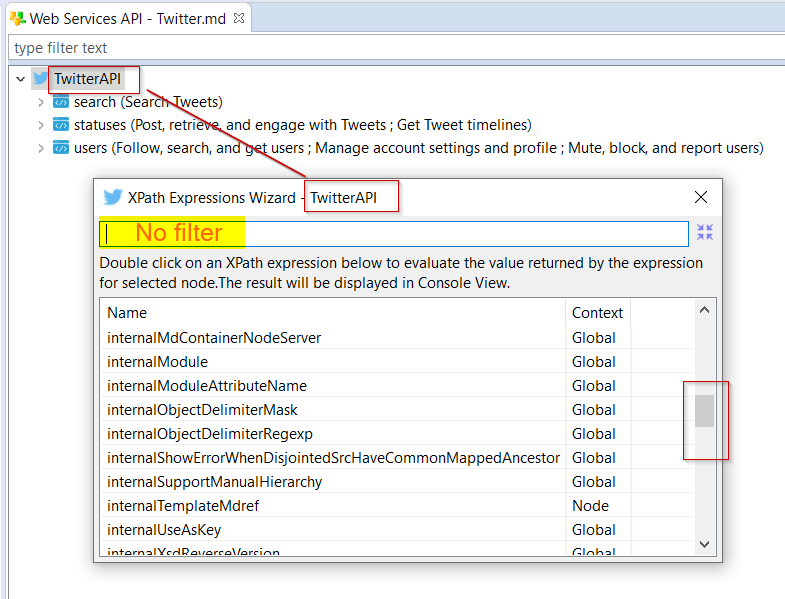Click the Web Services API tab icon
The height and width of the screenshot is (599, 785).
pos(18,19)
